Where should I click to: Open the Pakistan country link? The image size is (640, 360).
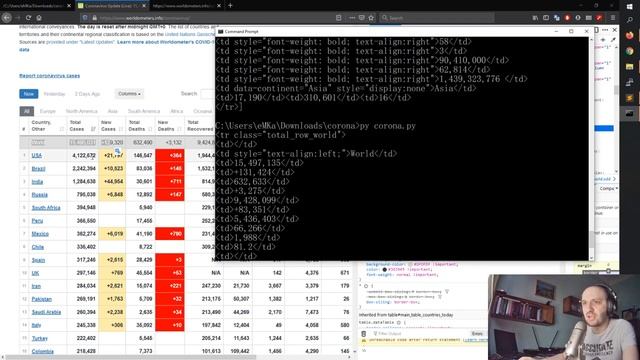tap(42, 299)
